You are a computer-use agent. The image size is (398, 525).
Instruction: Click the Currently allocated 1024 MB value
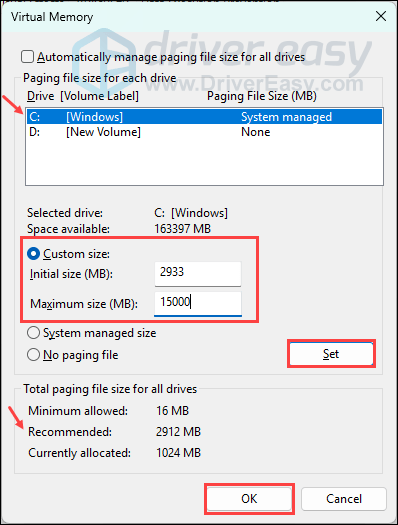[x=178, y=453]
